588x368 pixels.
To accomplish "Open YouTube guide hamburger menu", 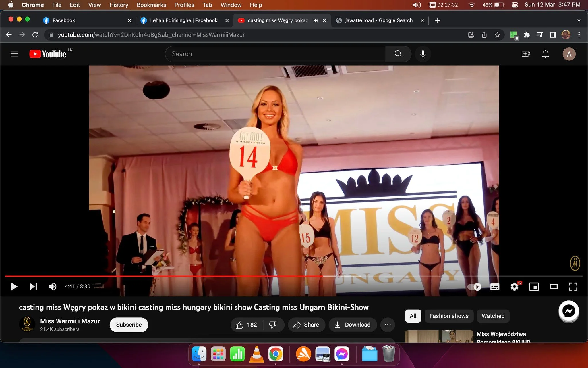I will tap(15, 54).
